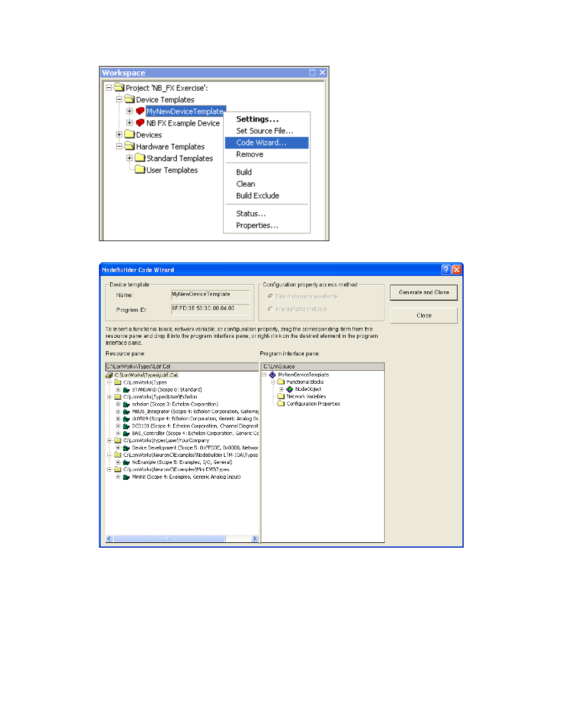Click the STANDARD resource file icon

coord(126,390)
